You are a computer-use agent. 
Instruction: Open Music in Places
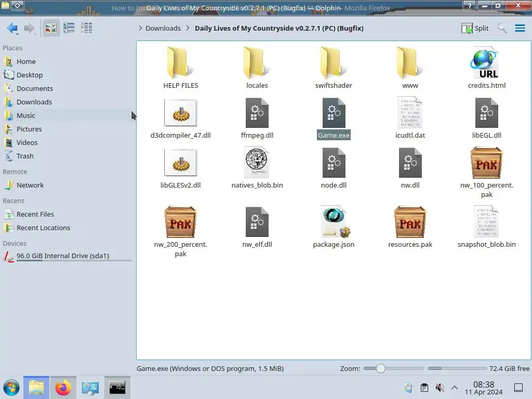tap(67, 116)
